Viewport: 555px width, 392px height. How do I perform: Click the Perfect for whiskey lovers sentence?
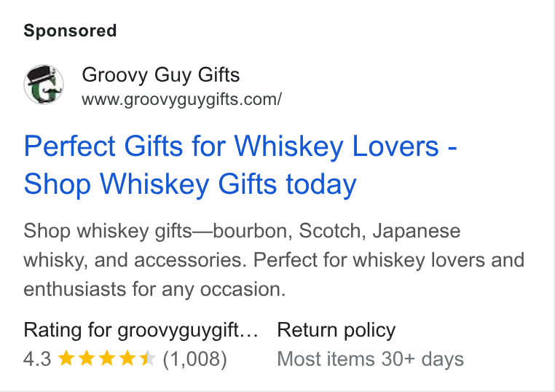coord(389,260)
